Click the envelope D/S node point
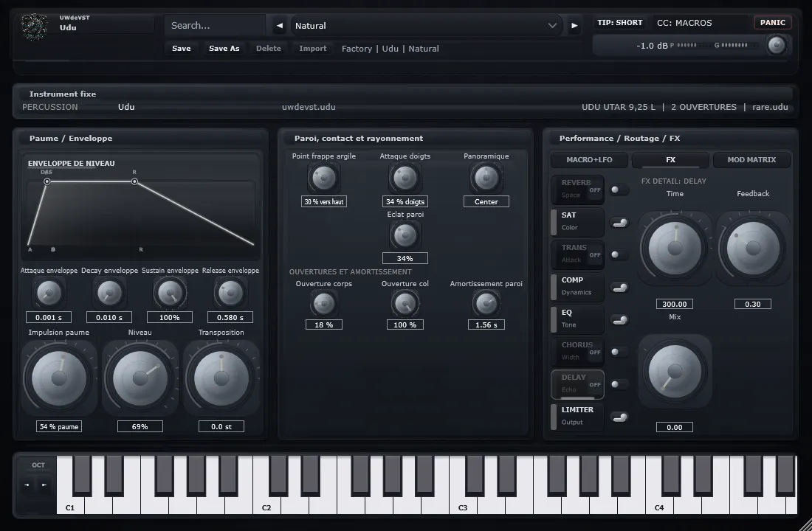This screenshot has width=812, height=531. [47, 181]
